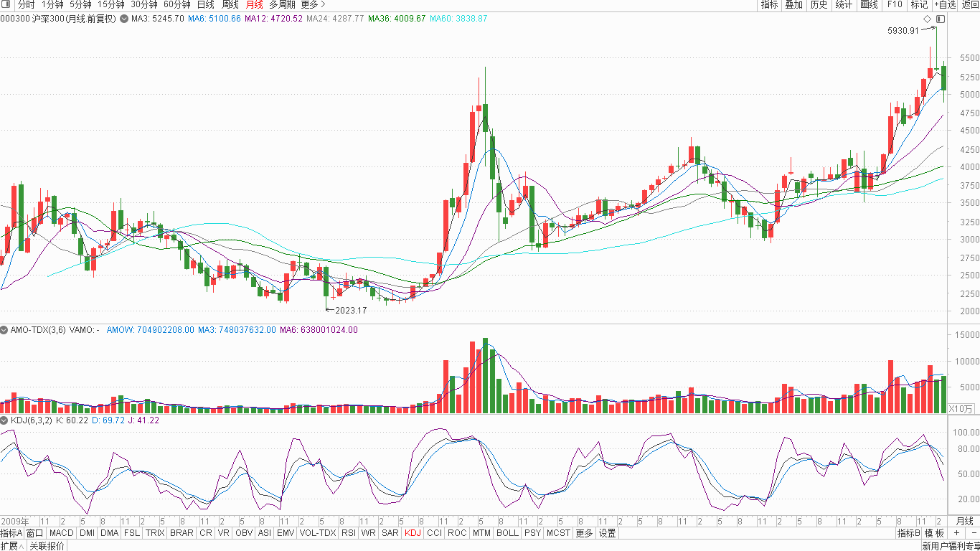Add stock via +自选 button

point(945,4)
